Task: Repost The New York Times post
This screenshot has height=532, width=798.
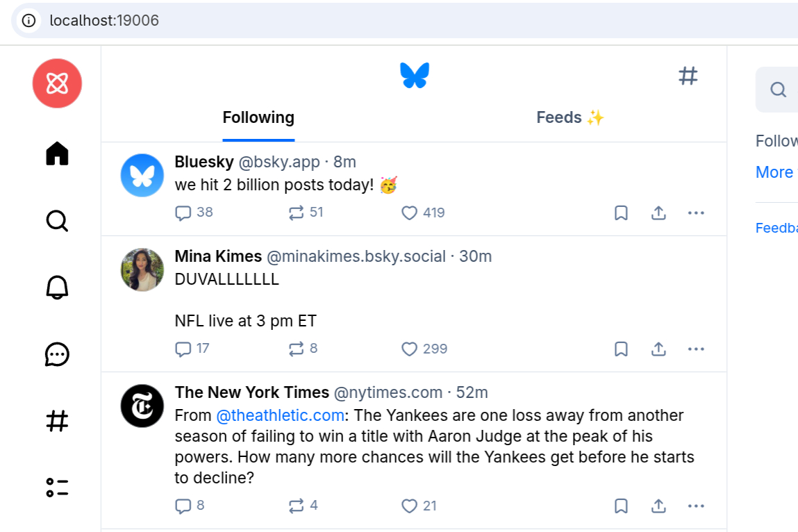Action: [x=297, y=506]
